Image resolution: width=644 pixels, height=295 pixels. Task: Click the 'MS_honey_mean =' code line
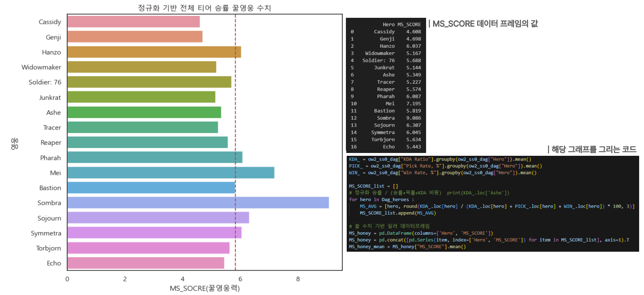[x=407, y=246]
